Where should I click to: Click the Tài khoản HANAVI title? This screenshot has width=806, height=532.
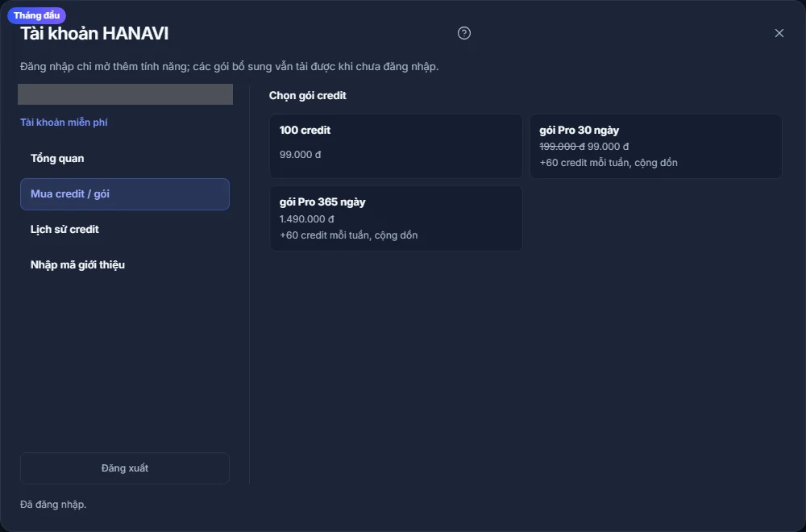click(94, 33)
